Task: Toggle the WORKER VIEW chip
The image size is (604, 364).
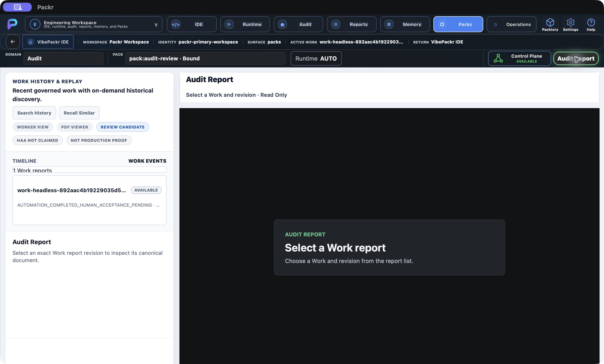Action: (33, 127)
